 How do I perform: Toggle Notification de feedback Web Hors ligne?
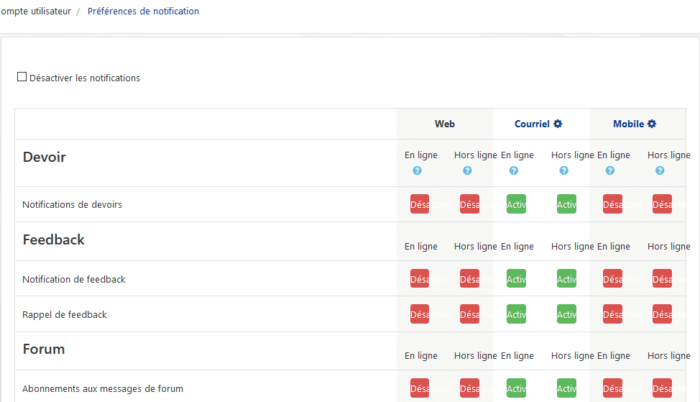point(470,279)
